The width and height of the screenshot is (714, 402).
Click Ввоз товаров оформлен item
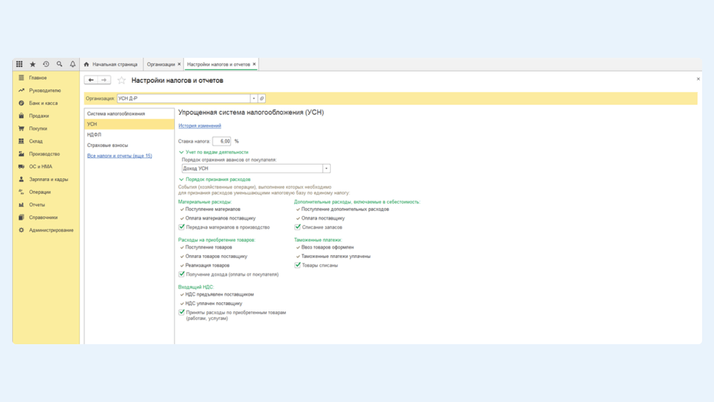pos(327,247)
